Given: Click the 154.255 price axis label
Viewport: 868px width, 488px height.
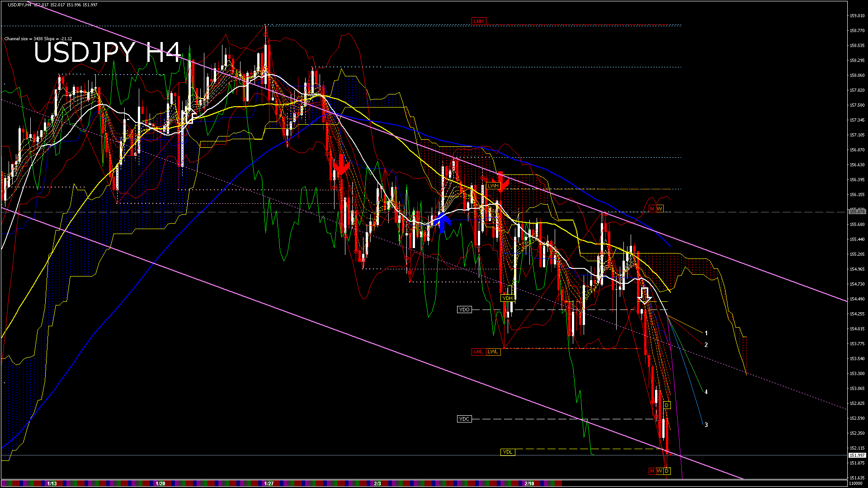Looking at the screenshot, I should click(x=857, y=314).
